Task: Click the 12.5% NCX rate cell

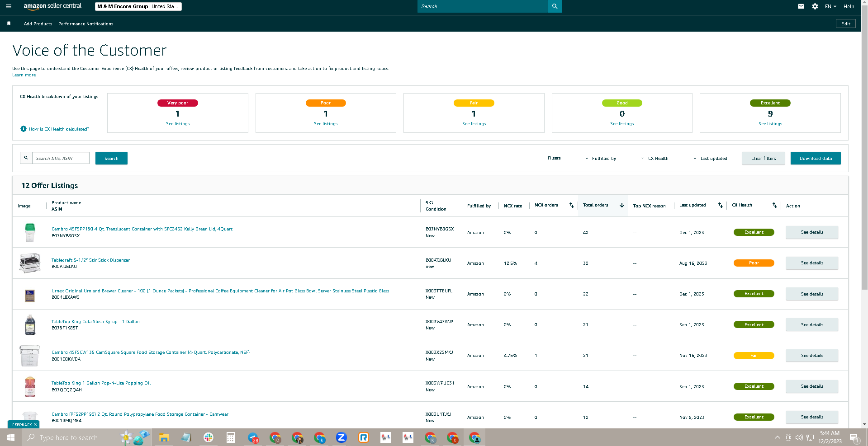Action: 510,263
